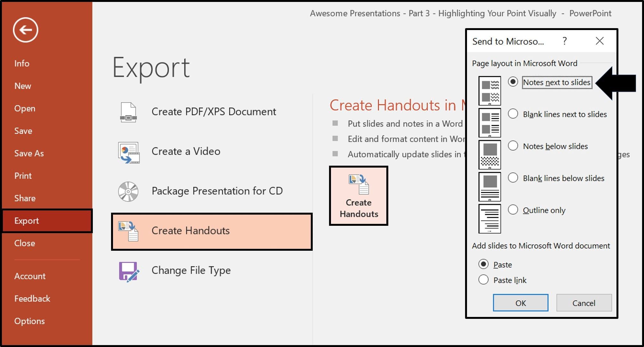Select Blank lines next to slides option
This screenshot has height=347, width=644.
click(x=513, y=114)
